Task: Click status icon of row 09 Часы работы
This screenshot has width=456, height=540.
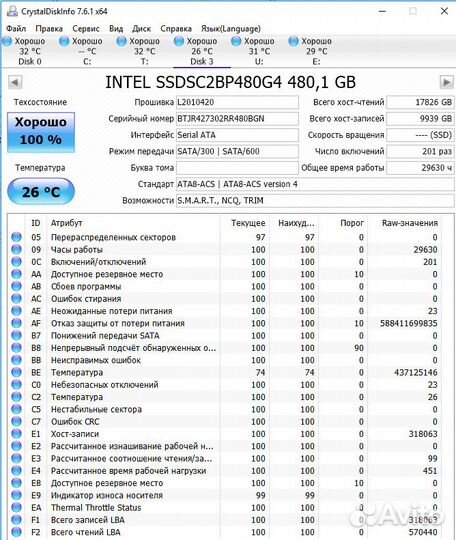Action: tap(16, 249)
